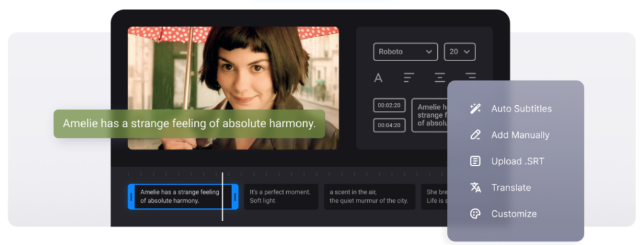Open the Roboto font dropdown
644x245 pixels.
pos(406,52)
